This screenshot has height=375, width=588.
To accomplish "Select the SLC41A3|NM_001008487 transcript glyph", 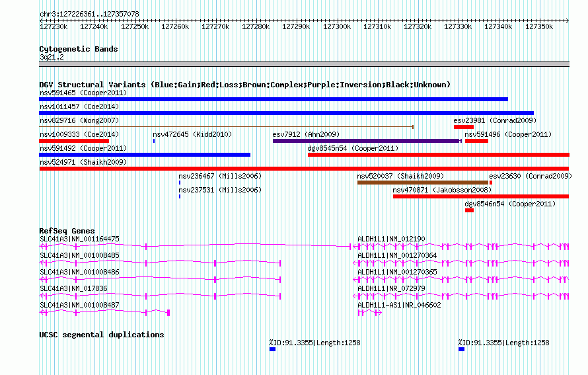I will click(104, 313).
